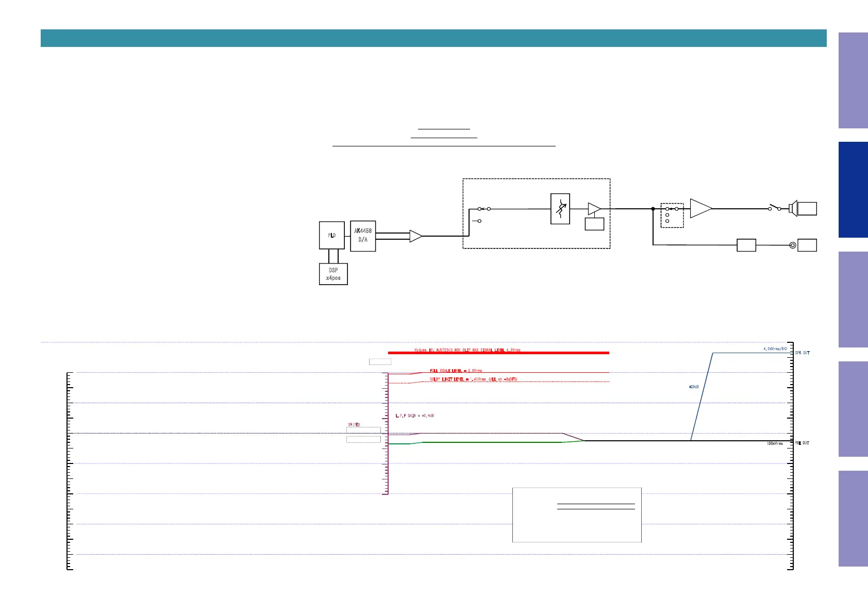Select the variable volume control block
The height and width of the screenshot is (614, 868).
click(x=560, y=209)
